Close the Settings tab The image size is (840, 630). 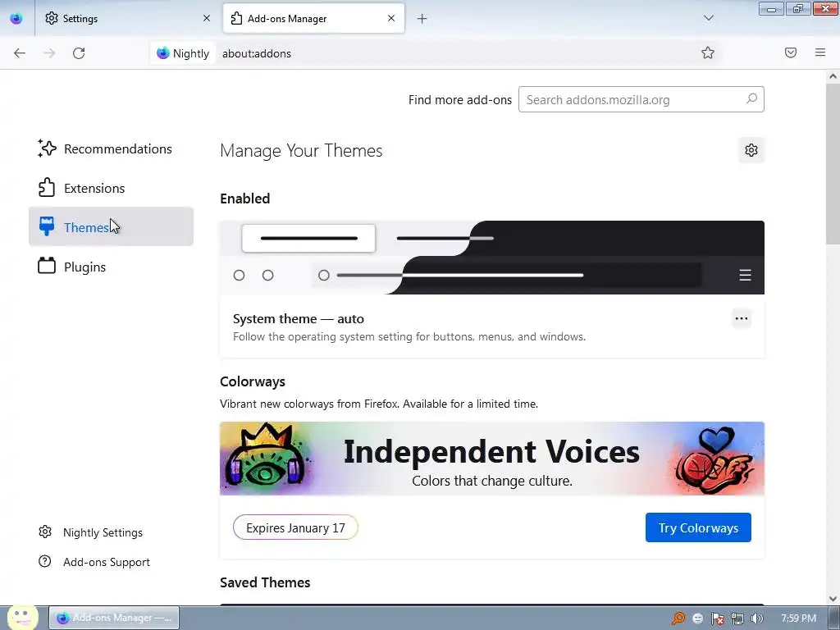point(206,18)
